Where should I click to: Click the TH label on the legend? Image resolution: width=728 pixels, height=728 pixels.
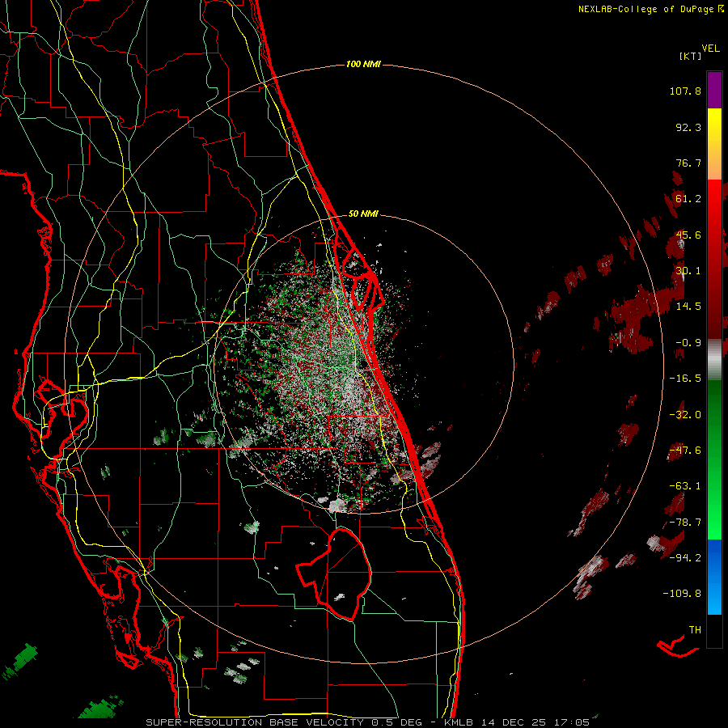[695, 630]
